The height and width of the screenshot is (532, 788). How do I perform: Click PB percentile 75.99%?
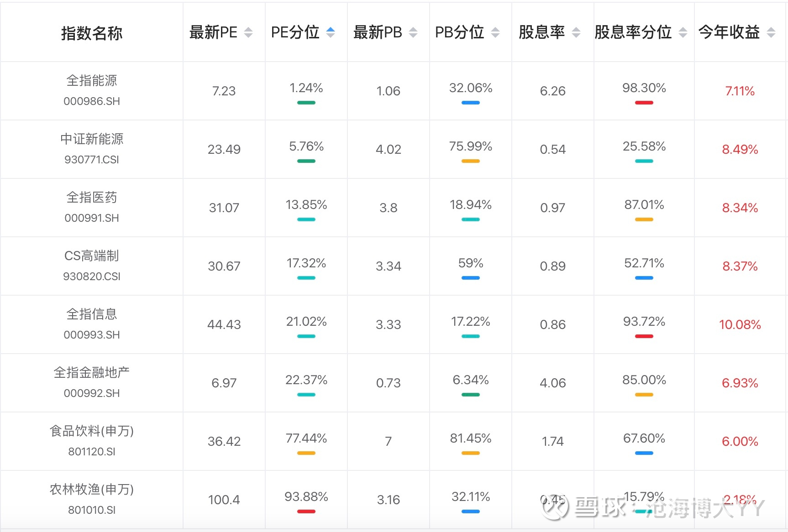click(471, 146)
